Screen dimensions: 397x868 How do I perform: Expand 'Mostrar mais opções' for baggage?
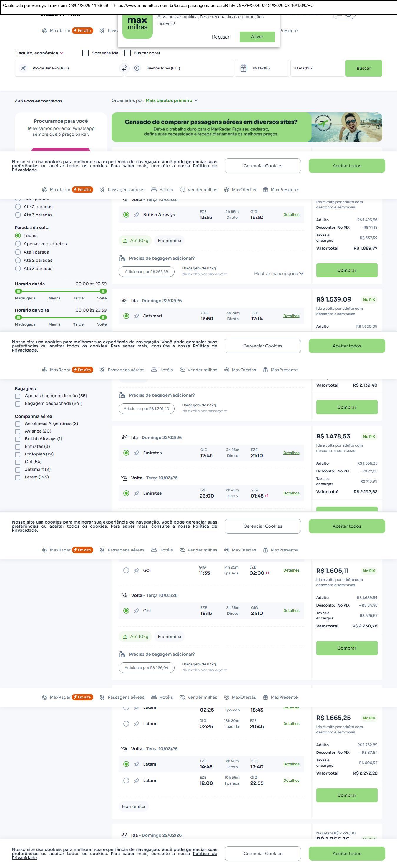point(278,274)
